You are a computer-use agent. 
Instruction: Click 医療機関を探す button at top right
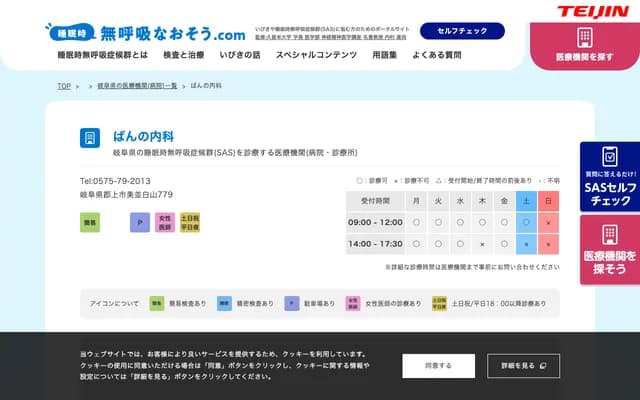(585, 45)
